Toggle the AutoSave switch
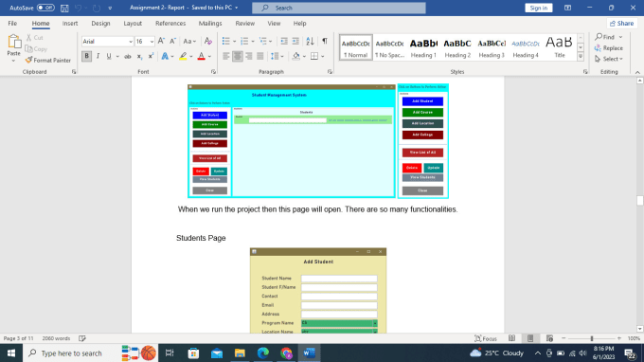Image resolution: width=644 pixels, height=362 pixels. [45, 8]
